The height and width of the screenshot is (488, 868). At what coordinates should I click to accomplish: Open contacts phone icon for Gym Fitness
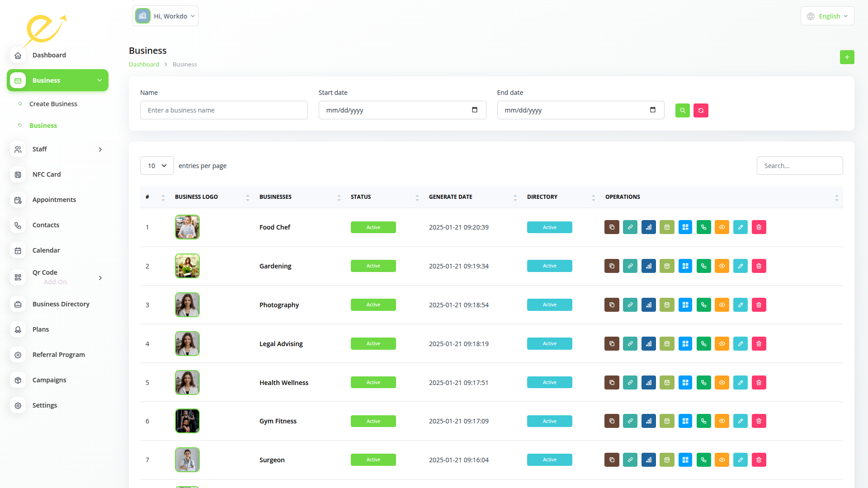click(x=704, y=421)
